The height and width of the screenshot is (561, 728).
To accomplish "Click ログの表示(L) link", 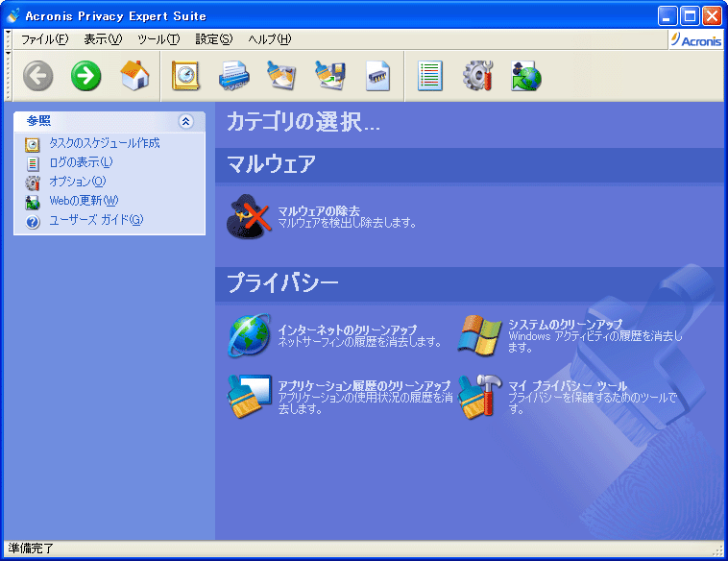I will pyautogui.click(x=82, y=162).
